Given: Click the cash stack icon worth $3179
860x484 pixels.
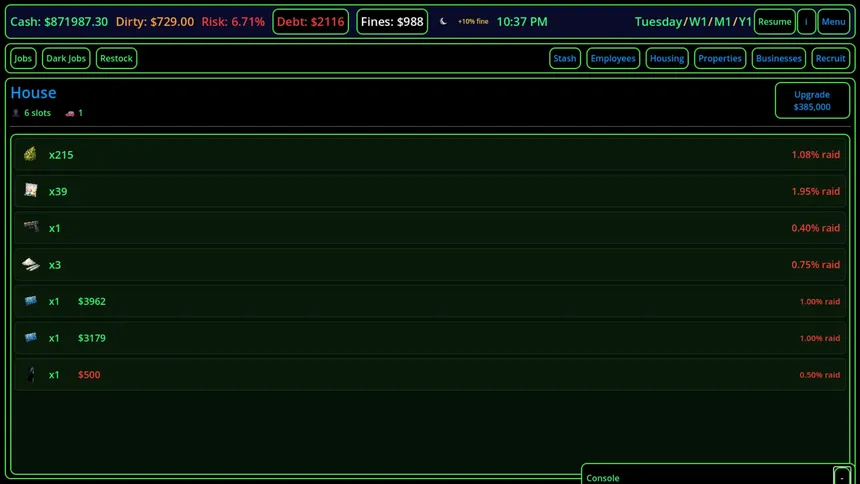Looking at the screenshot, I should 30,338.
